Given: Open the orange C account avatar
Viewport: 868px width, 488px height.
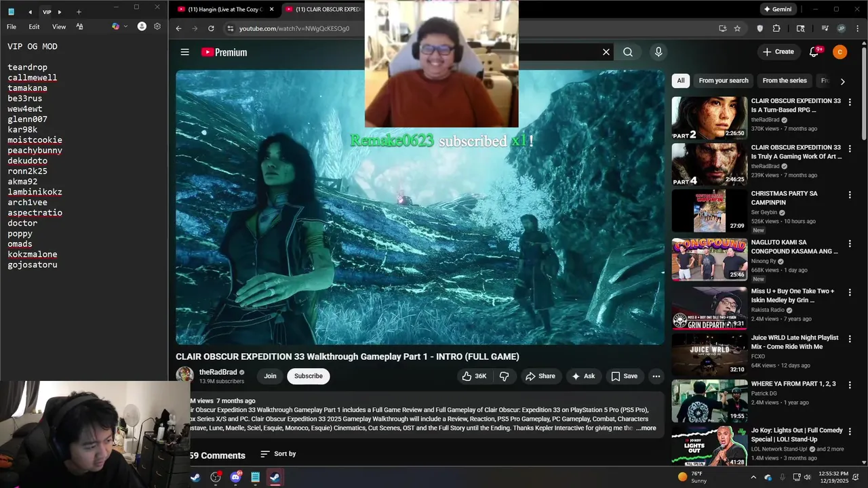Looking at the screenshot, I should click(840, 52).
